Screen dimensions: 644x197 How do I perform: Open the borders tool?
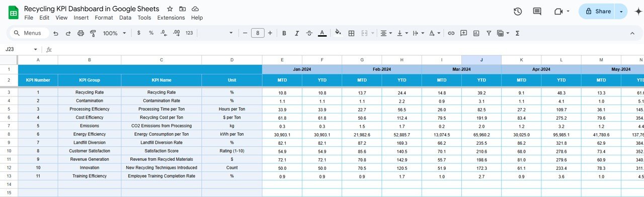[351, 33]
